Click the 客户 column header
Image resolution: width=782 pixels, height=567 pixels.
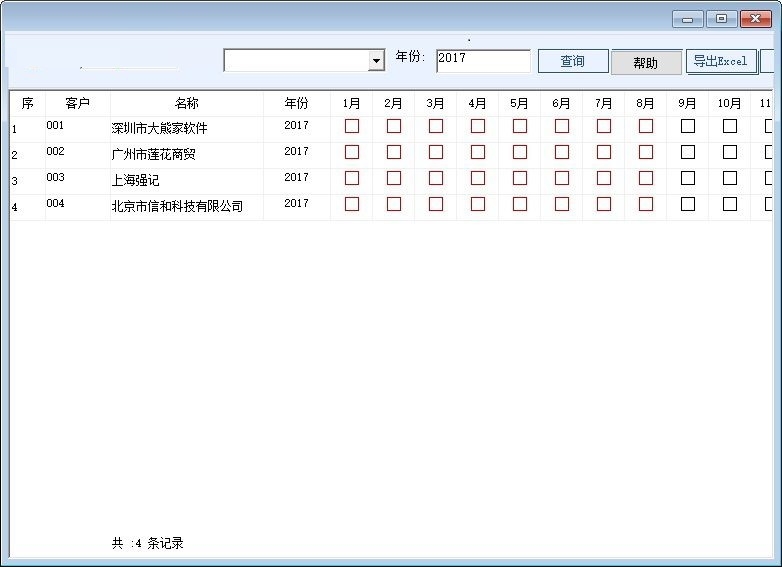point(78,104)
